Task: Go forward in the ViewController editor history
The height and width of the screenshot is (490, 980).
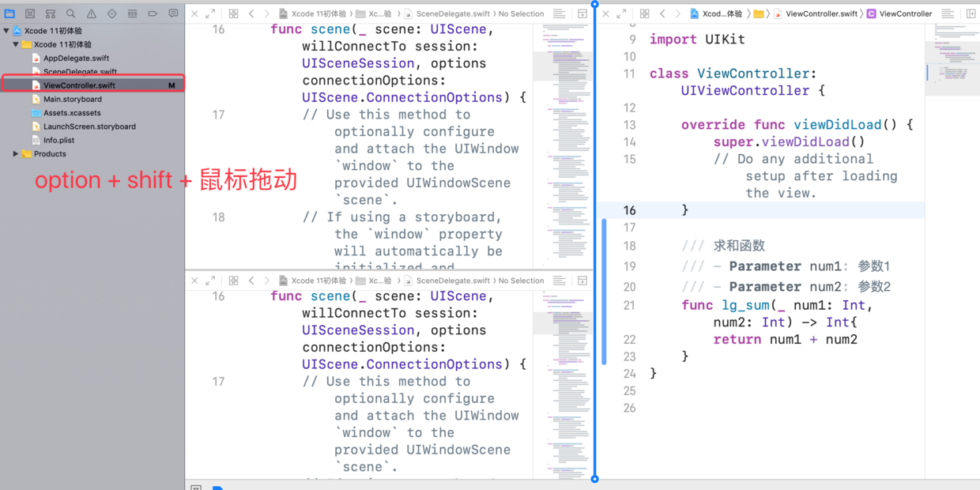Action: pyautogui.click(x=677, y=13)
